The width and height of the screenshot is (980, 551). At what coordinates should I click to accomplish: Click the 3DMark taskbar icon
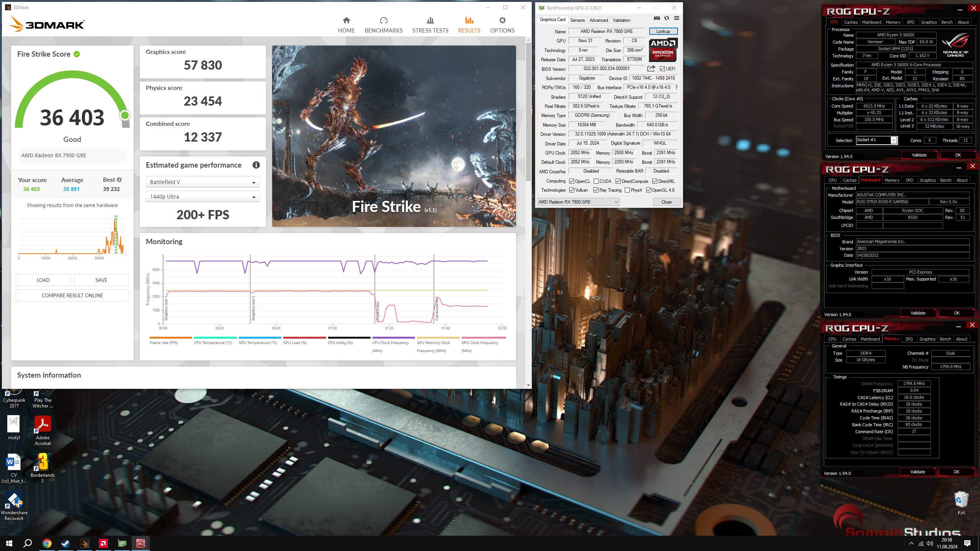[x=84, y=543]
